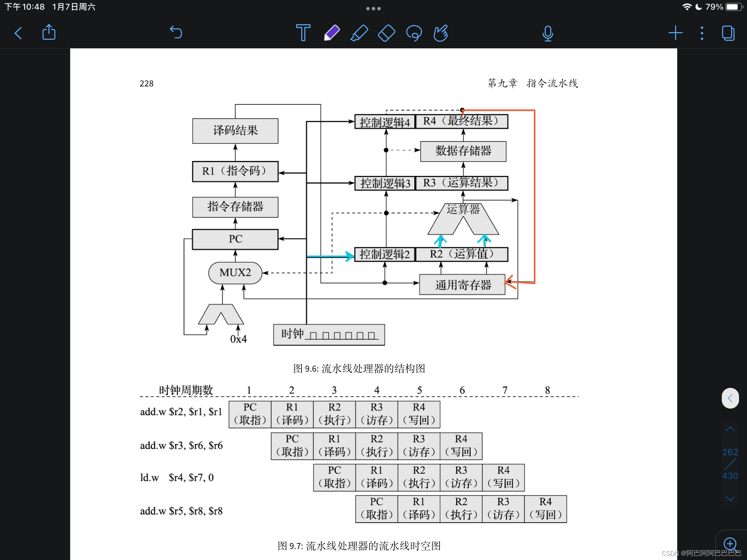This screenshot has height=560, width=747.
Task: Tap the date 1月7日周六
Action: click(x=74, y=7)
